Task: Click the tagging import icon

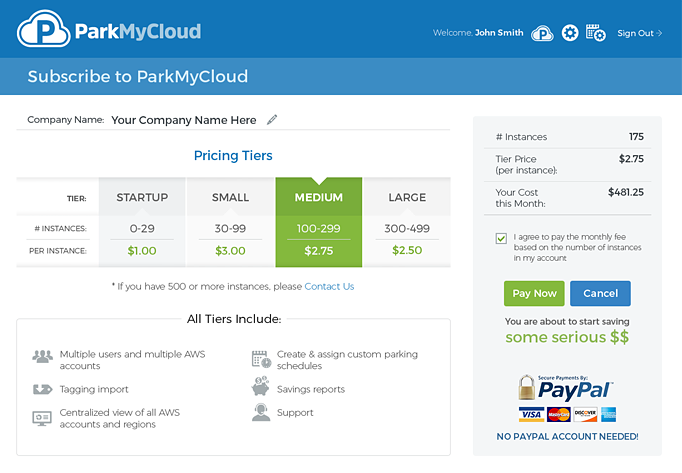Action: click(42, 389)
